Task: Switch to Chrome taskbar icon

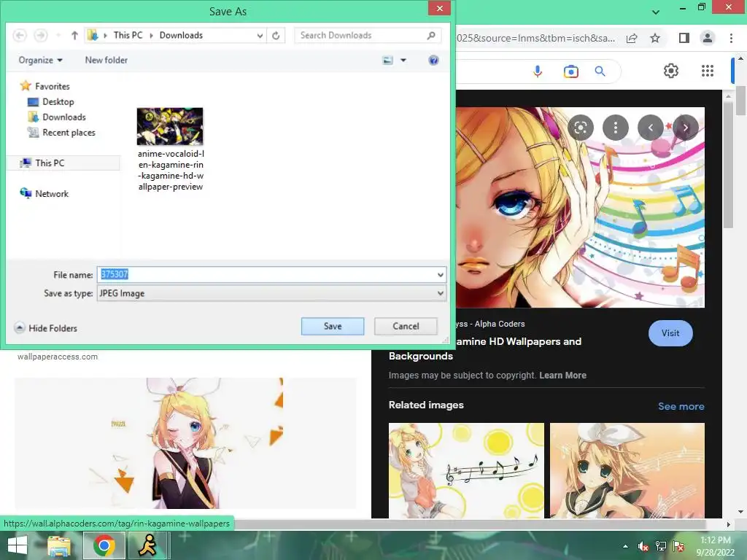Action: [x=104, y=545]
